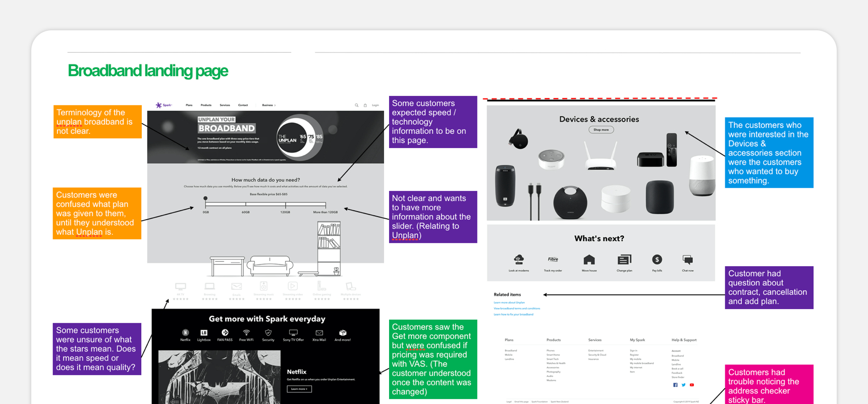
Task: Open the Chat now speech bubble icon
Action: 687,260
